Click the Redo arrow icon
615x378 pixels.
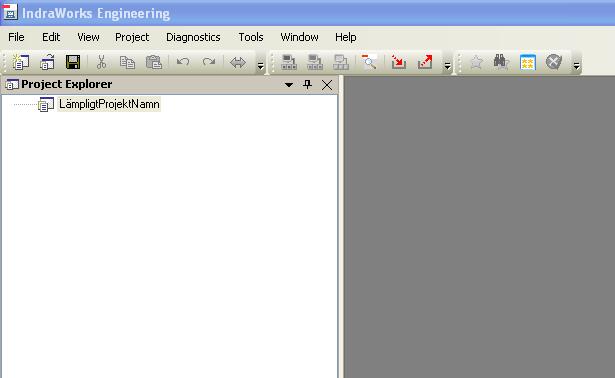(209, 62)
